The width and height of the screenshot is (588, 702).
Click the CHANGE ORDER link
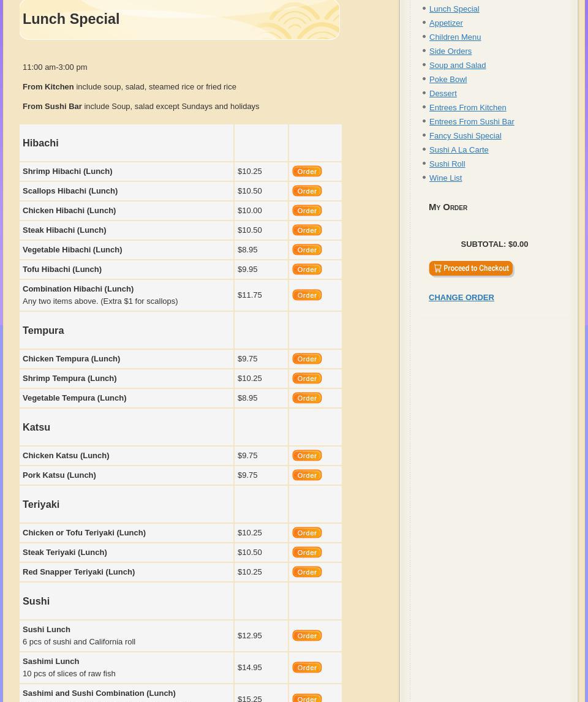click(461, 298)
